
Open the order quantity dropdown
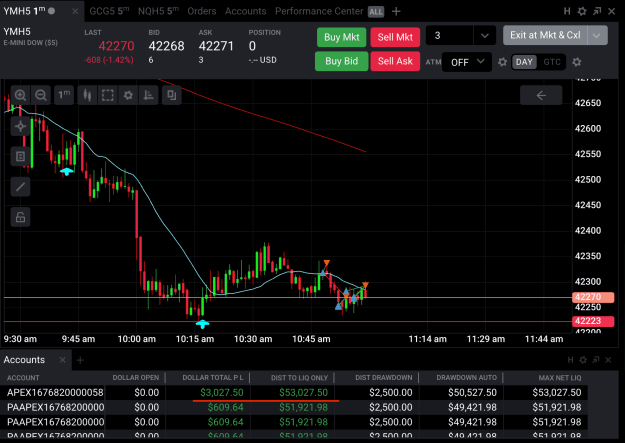[x=484, y=36]
